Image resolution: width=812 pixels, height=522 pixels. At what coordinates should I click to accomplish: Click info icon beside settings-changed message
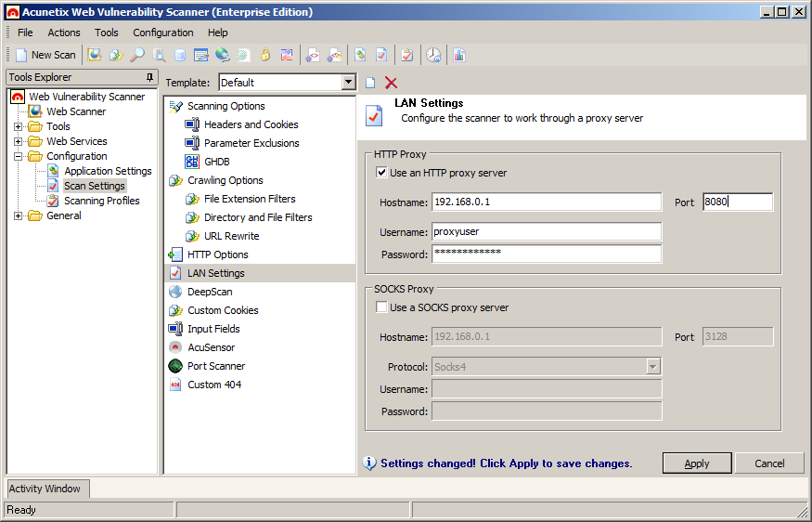pyautogui.click(x=369, y=463)
